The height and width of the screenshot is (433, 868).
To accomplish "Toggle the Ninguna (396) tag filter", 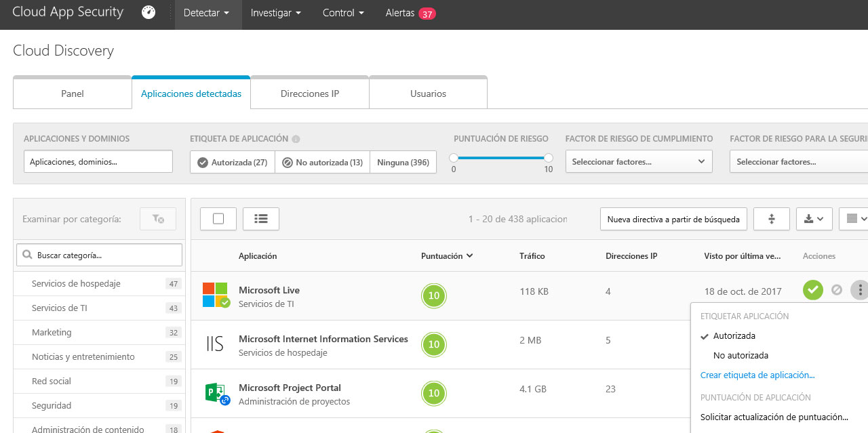I will (x=403, y=162).
